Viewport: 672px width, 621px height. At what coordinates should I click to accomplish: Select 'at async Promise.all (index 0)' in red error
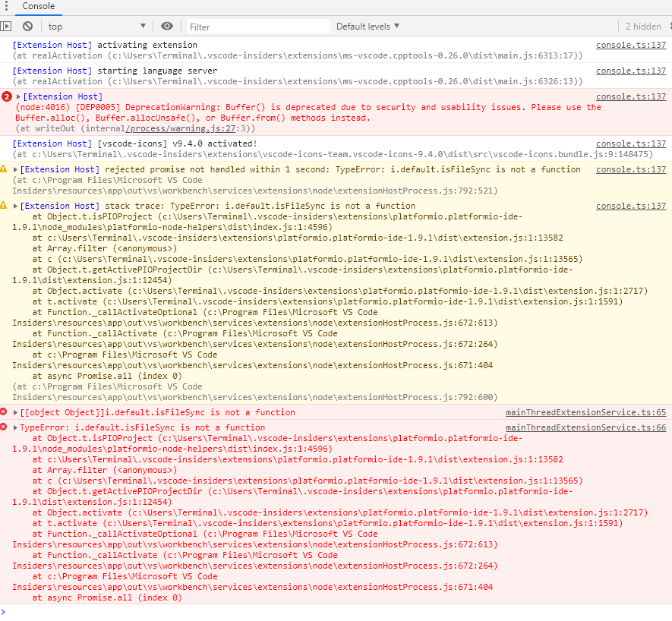click(107, 597)
